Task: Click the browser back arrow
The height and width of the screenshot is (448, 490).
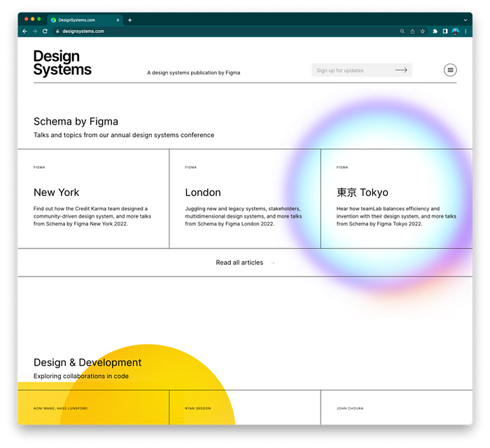Action: 24,31
